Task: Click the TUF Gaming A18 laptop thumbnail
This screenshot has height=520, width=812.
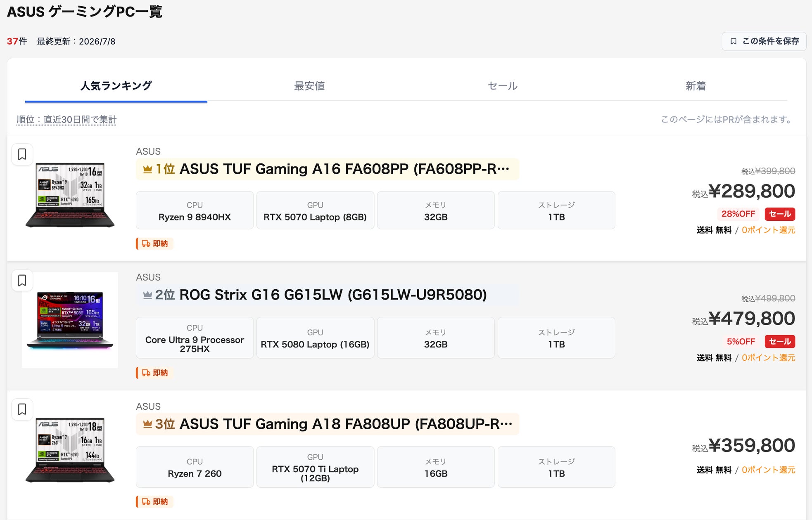Action: (x=70, y=450)
